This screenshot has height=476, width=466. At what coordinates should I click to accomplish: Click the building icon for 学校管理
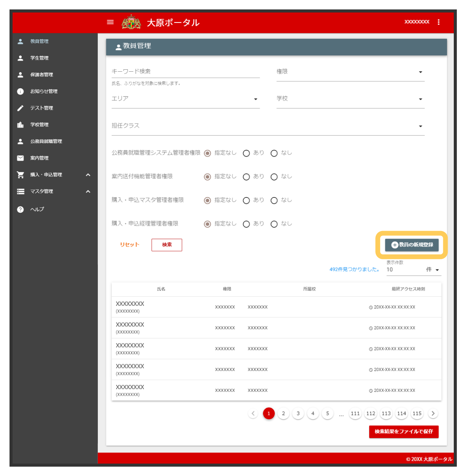tap(20, 125)
